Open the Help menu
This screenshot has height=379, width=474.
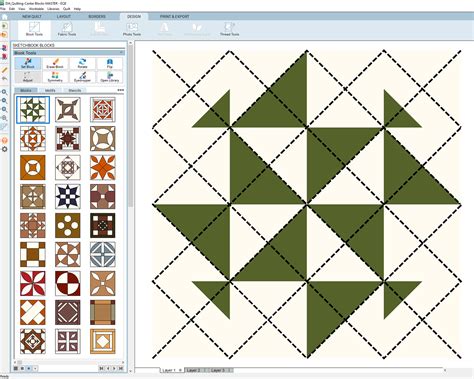pyautogui.click(x=77, y=9)
